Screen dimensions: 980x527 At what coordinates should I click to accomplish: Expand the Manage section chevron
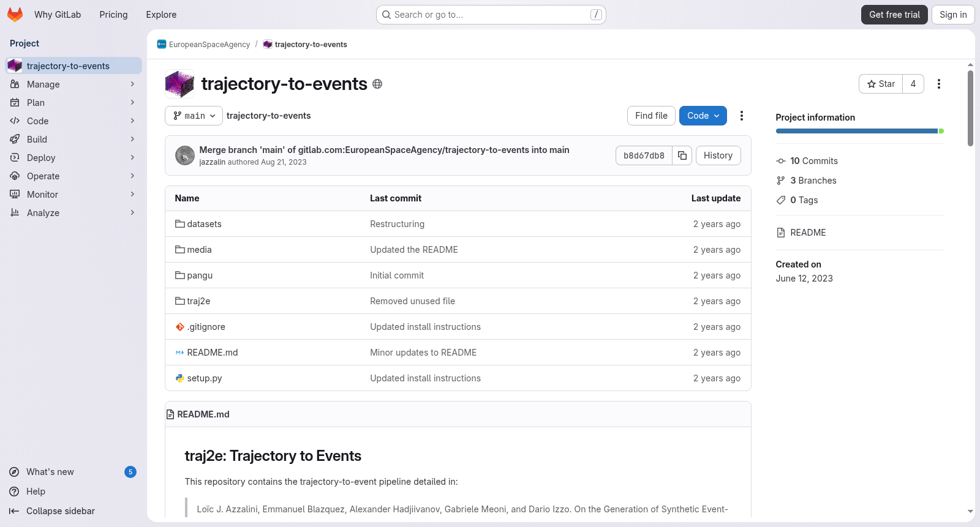132,84
